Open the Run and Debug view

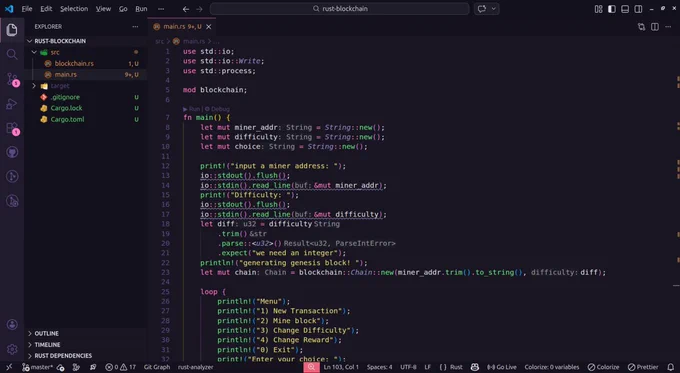[12, 104]
